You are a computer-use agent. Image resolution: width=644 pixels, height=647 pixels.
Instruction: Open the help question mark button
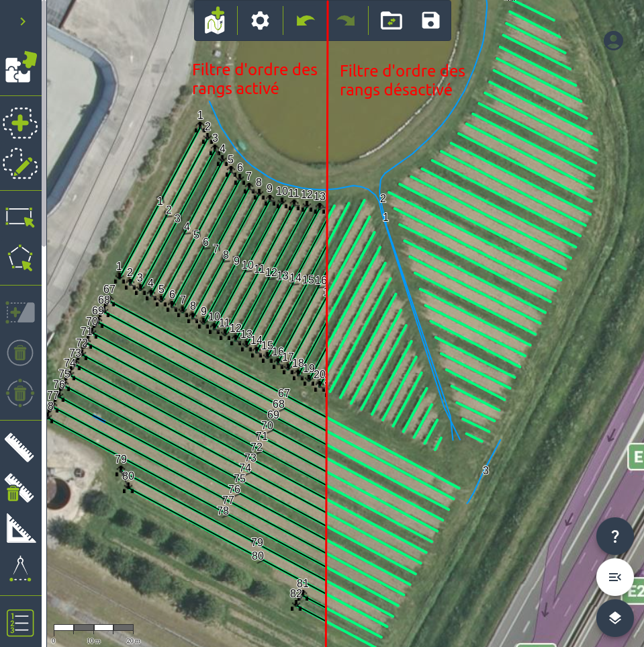click(614, 536)
